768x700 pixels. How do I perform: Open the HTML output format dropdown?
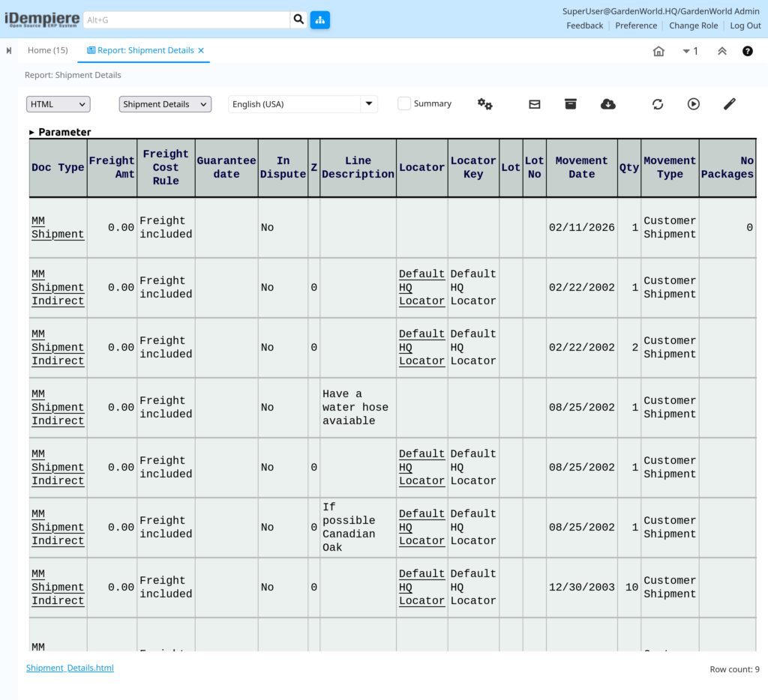58,104
